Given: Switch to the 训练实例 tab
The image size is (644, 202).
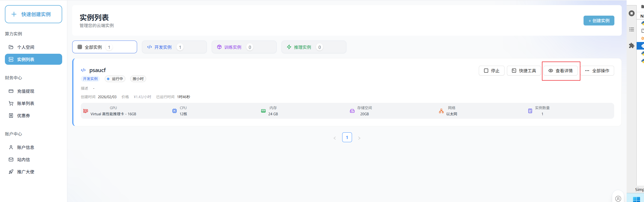Looking at the screenshot, I should point(244,47).
